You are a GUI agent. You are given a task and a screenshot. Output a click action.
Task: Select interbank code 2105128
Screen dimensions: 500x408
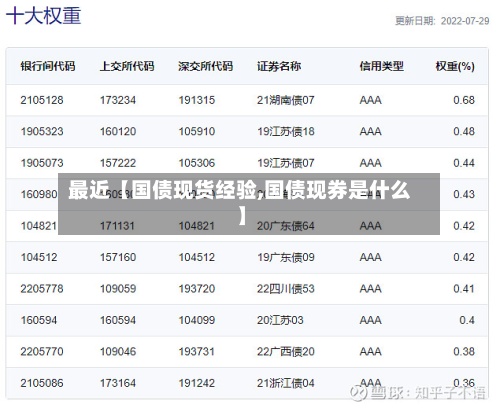42,100
